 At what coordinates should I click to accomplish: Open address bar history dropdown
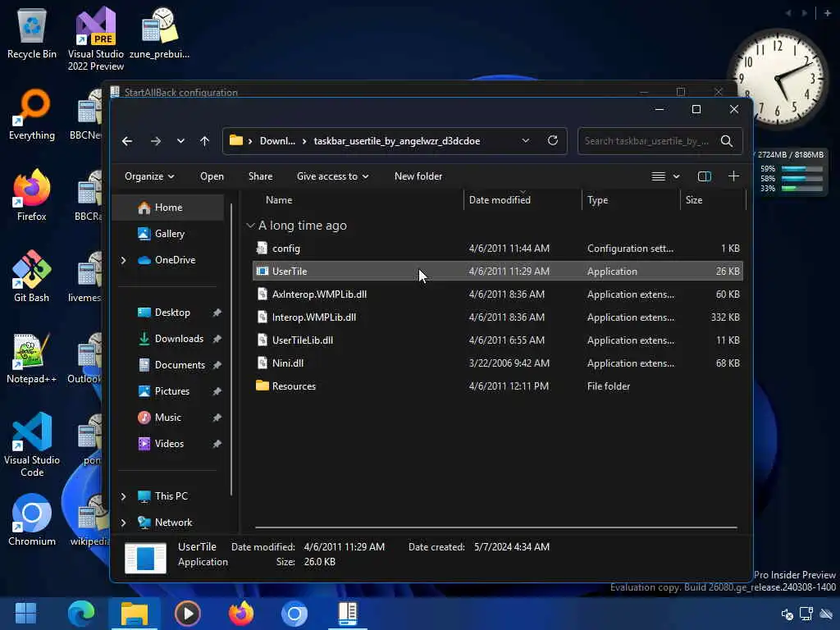526,140
